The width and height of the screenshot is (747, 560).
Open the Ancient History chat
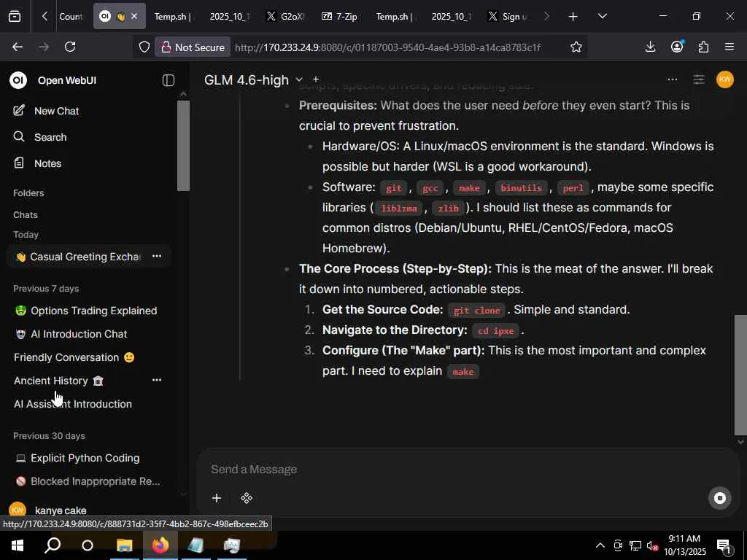point(58,381)
